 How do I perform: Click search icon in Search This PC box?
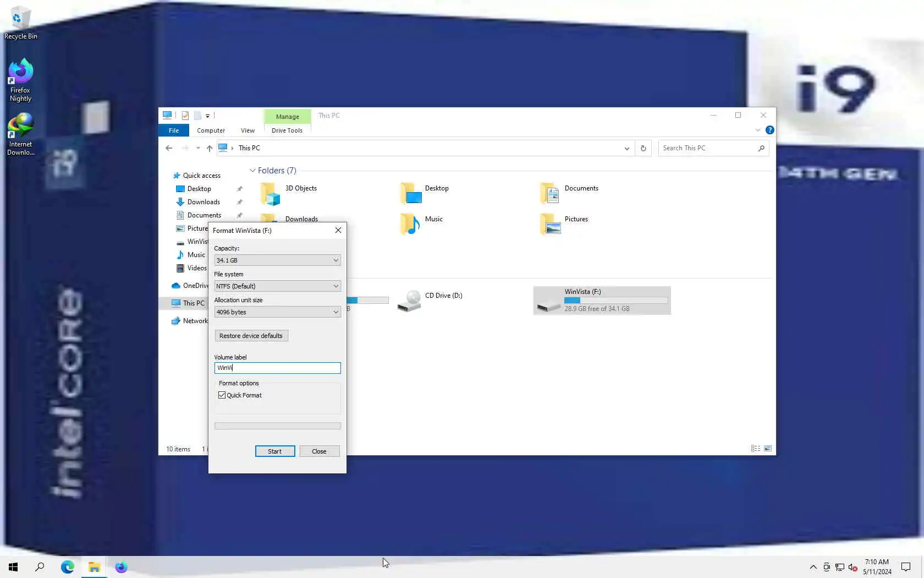[x=761, y=148]
